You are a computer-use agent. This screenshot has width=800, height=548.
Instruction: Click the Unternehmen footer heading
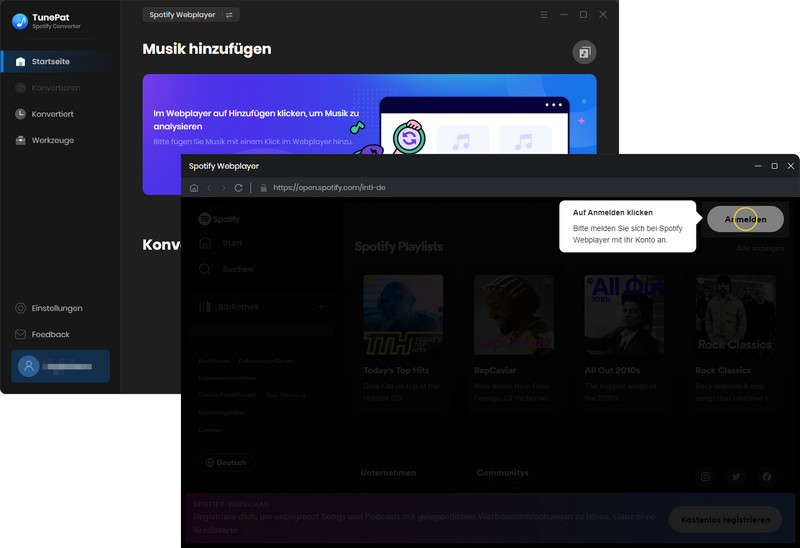[388, 473]
